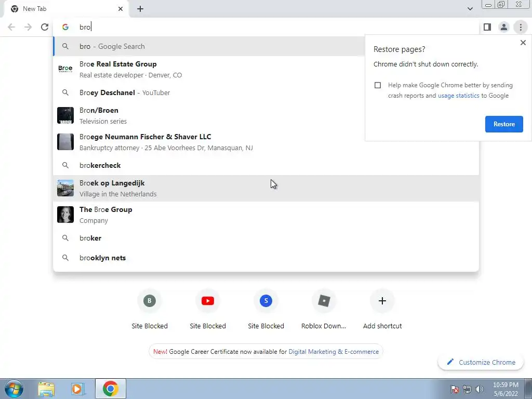This screenshot has height=399, width=532.
Task: Click the Restore button
Action: tap(504, 124)
